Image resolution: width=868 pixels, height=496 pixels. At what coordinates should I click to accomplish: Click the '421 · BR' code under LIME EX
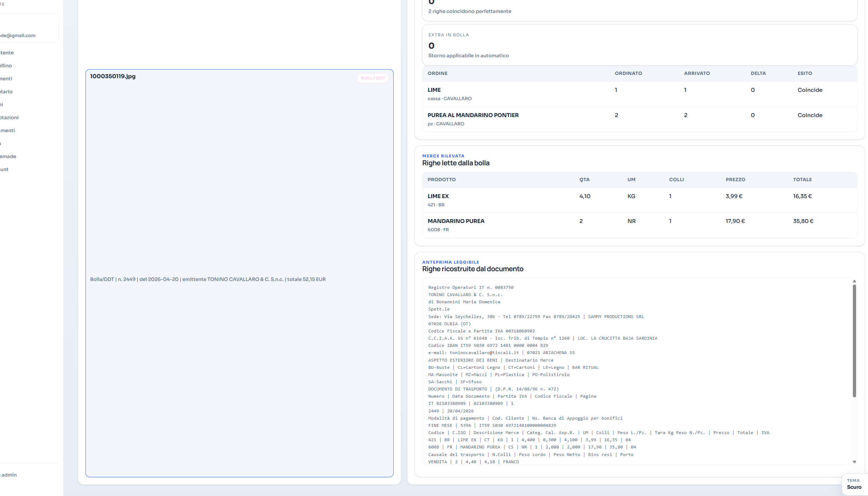[x=436, y=205]
